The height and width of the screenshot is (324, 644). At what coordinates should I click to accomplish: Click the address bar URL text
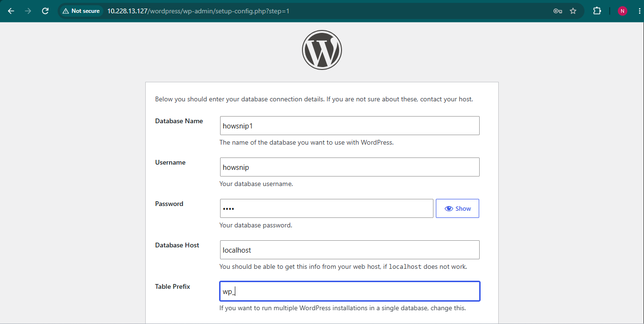coord(198,10)
